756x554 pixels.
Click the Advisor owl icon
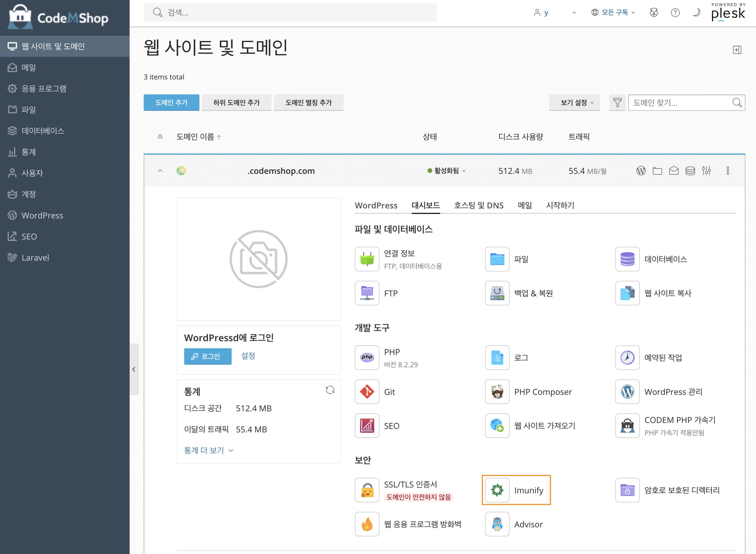[x=497, y=524]
